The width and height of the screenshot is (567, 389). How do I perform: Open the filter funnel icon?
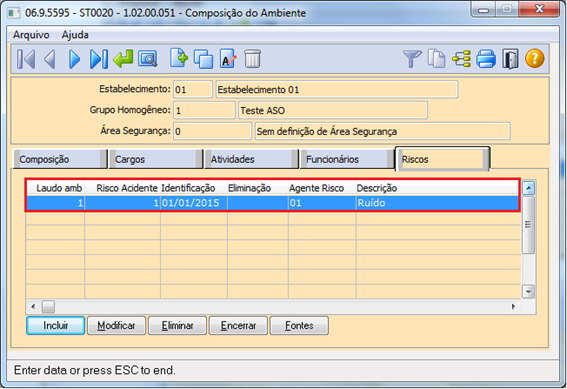tap(412, 59)
